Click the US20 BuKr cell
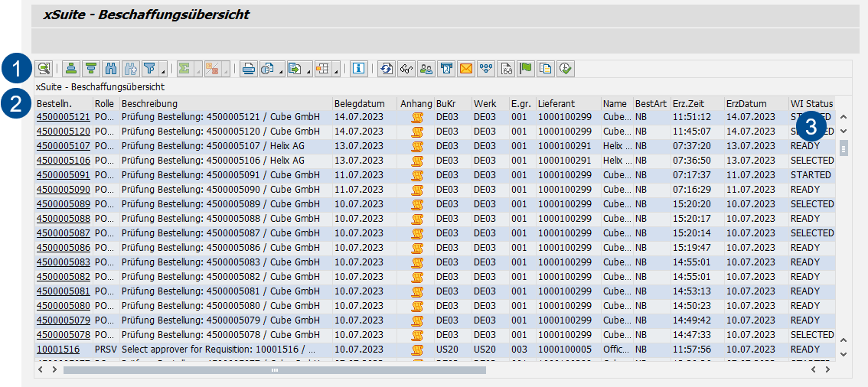The height and width of the screenshot is (387, 868). coord(453,350)
